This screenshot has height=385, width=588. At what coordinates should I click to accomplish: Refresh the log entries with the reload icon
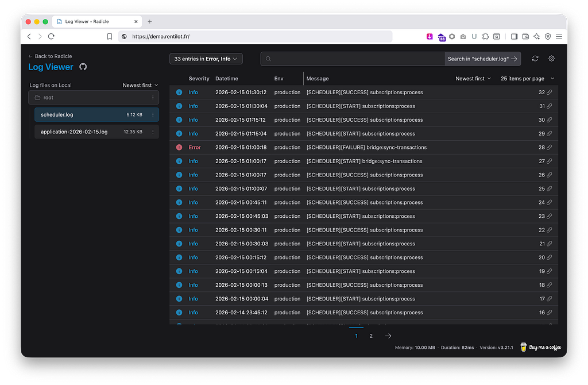coord(535,59)
